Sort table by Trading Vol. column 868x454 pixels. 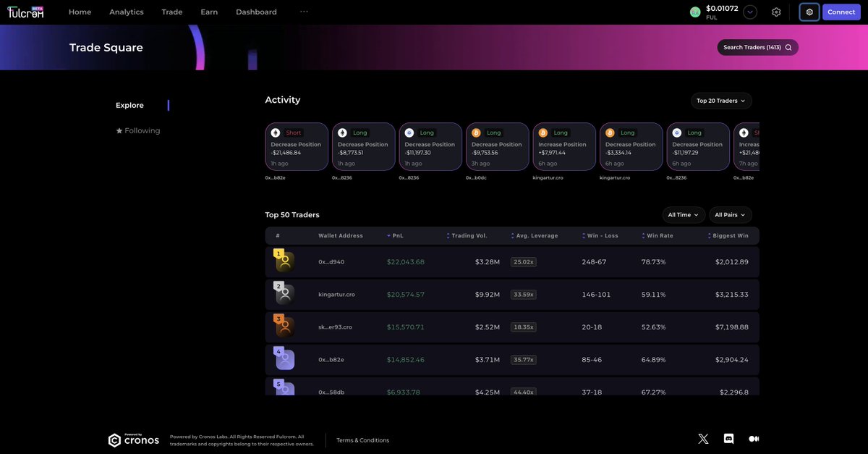(467, 235)
